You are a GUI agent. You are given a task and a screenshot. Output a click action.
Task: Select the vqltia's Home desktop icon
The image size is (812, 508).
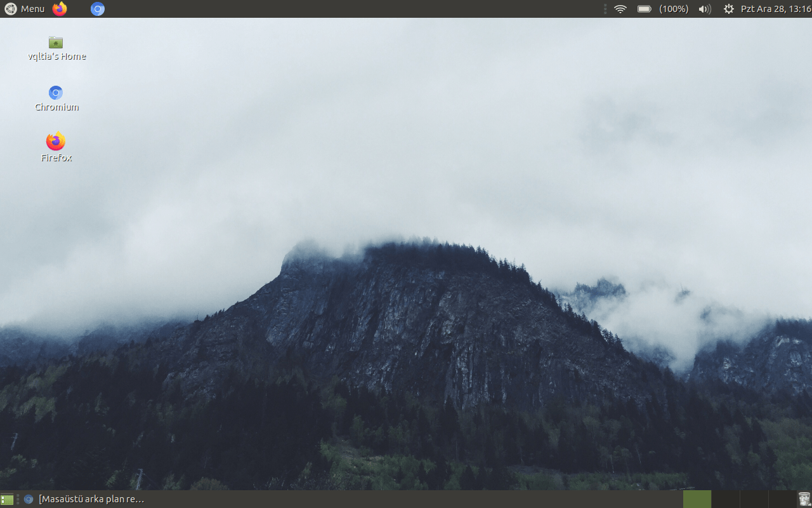[56, 48]
